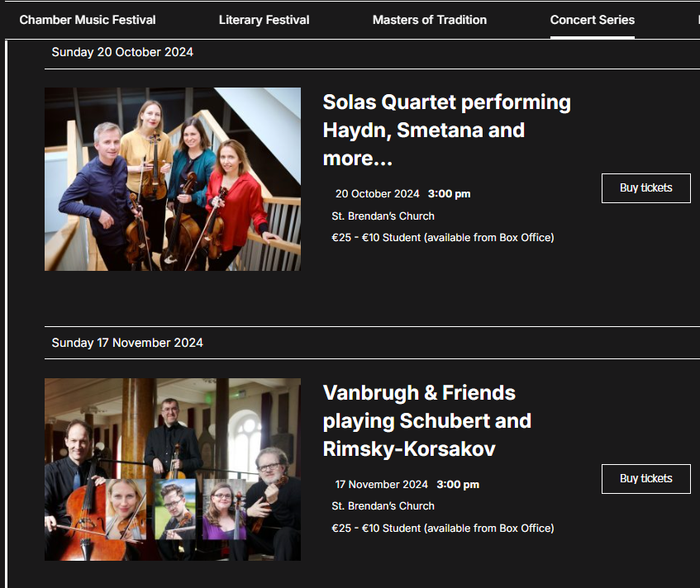
Task: Click the €25 price line for Vanbrugh & Friends
Action: 442,529
